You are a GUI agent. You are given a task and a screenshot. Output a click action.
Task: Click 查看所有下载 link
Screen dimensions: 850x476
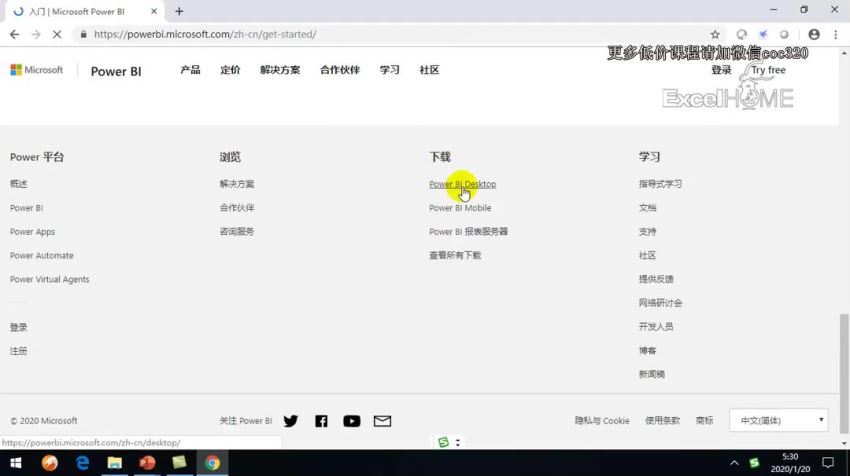455,255
